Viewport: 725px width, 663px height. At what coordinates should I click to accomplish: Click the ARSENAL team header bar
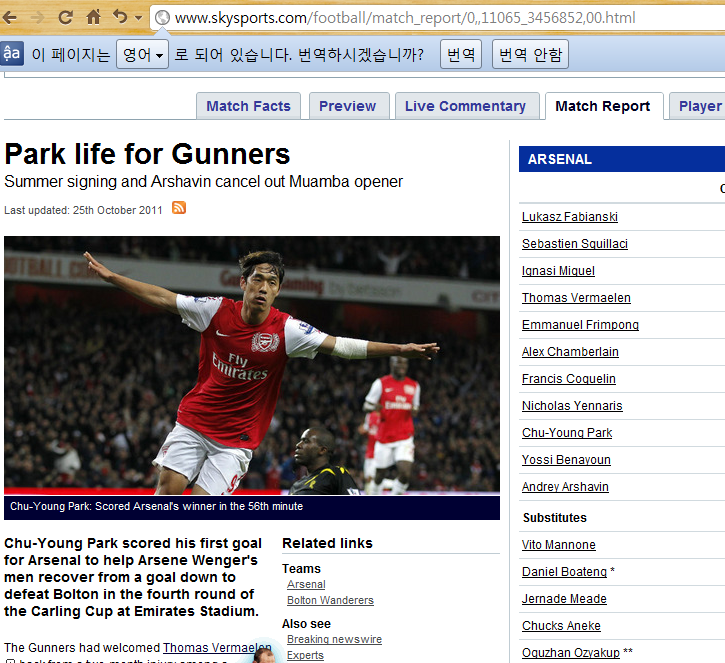(x=622, y=159)
